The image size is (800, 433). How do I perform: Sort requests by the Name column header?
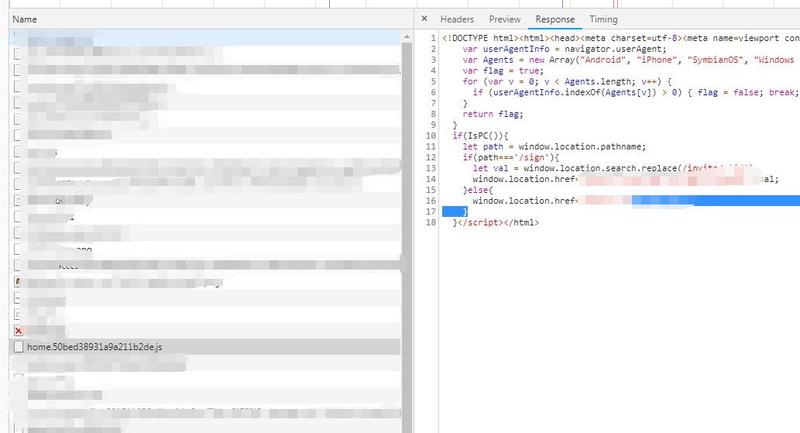tap(24, 19)
